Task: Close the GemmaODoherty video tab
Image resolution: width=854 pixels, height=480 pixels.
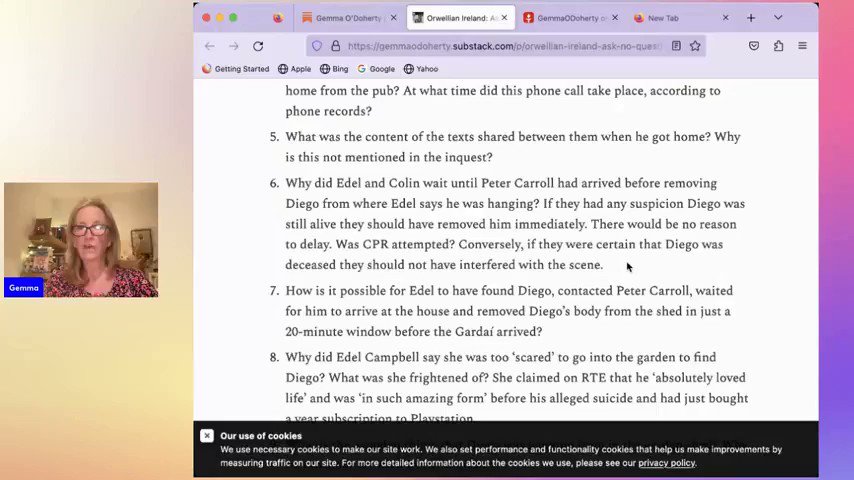Action: tap(615, 18)
